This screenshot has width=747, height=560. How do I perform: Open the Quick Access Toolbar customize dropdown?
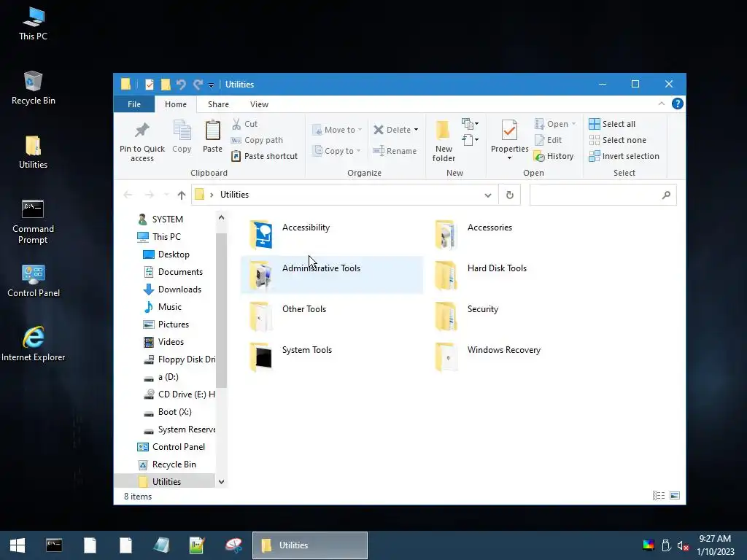pos(211,85)
